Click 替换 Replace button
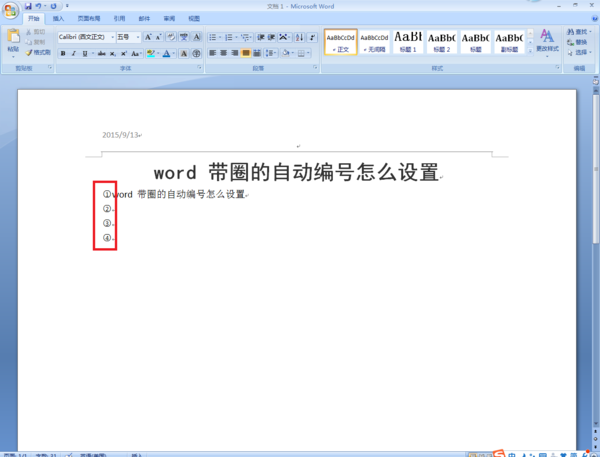The width and height of the screenshot is (600, 457). click(x=577, y=42)
